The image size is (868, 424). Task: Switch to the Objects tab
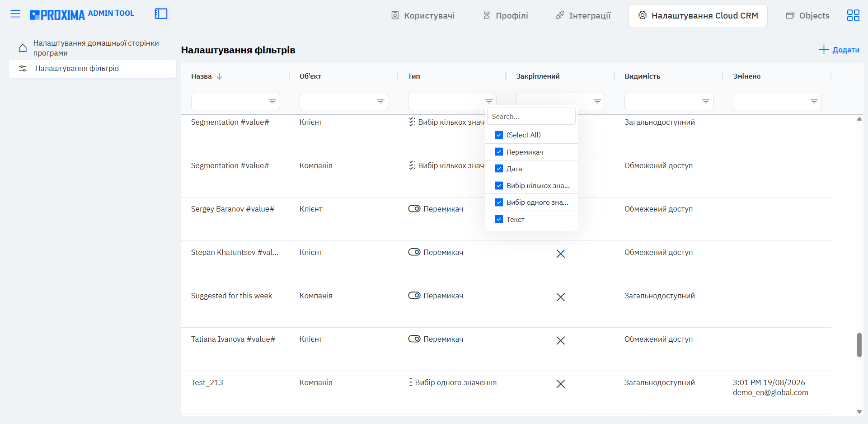[808, 16]
